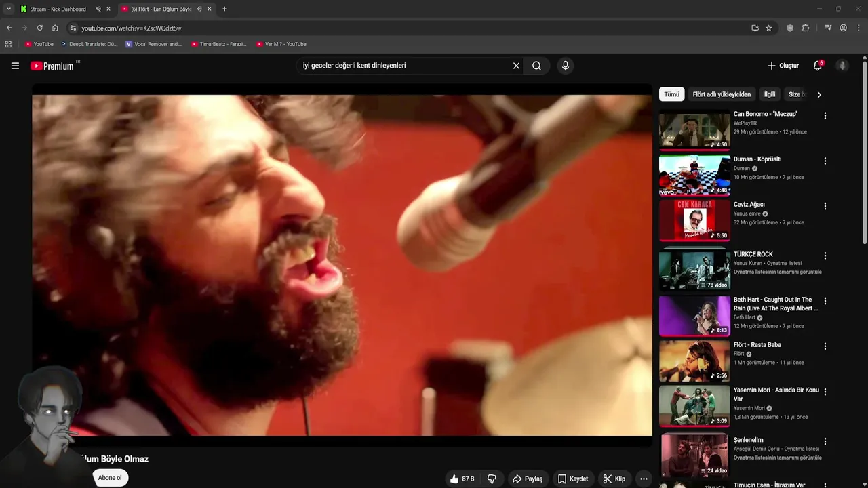Viewport: 868px width, 488px height.
Task: Click the Klip clip button
Action: (614, 479)
